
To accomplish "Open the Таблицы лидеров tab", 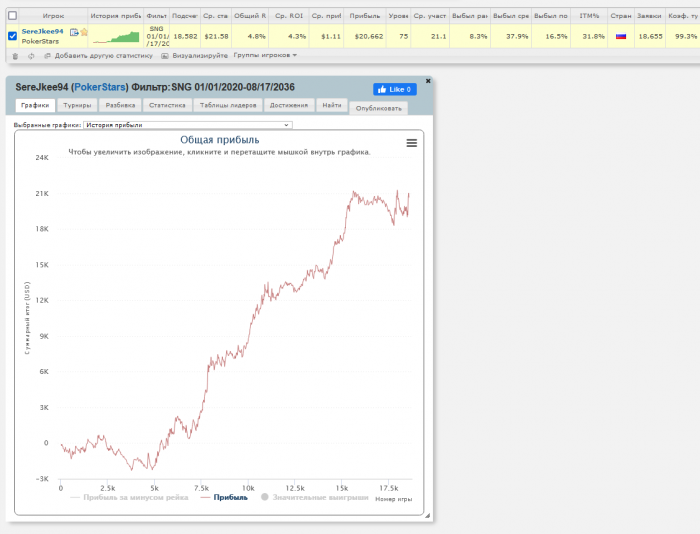I will (x=228, y=105).
